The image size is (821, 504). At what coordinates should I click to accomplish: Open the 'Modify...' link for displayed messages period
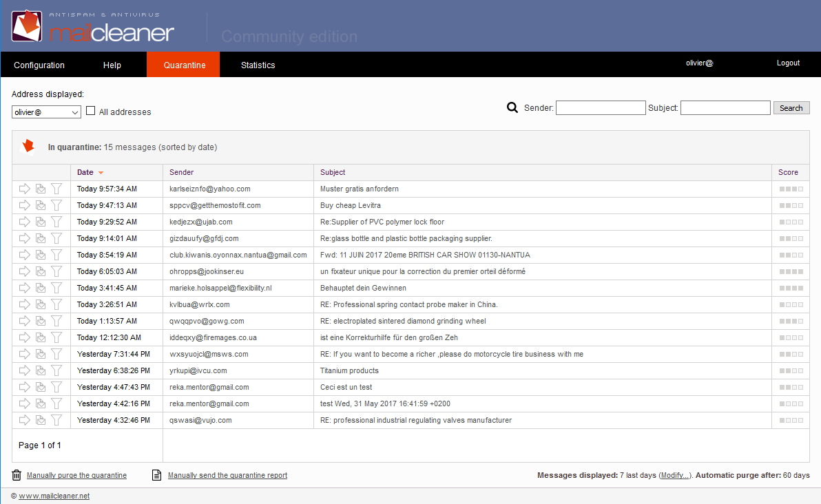(674, 475)
